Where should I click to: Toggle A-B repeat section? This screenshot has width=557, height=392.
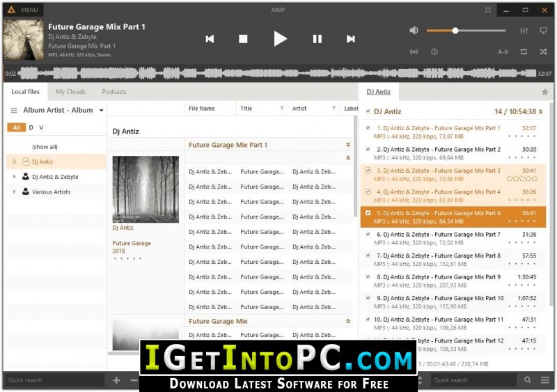click(x=503, y=52)
